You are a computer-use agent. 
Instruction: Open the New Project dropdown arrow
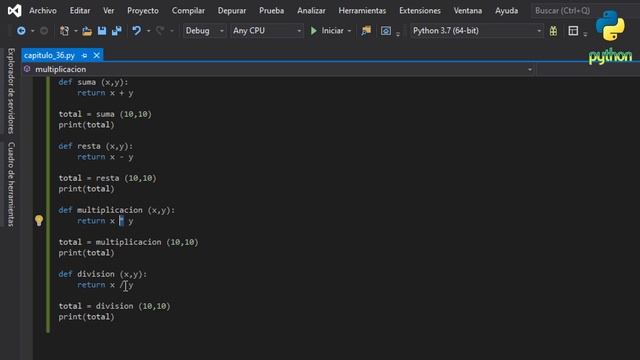click(x=76, y=31)
